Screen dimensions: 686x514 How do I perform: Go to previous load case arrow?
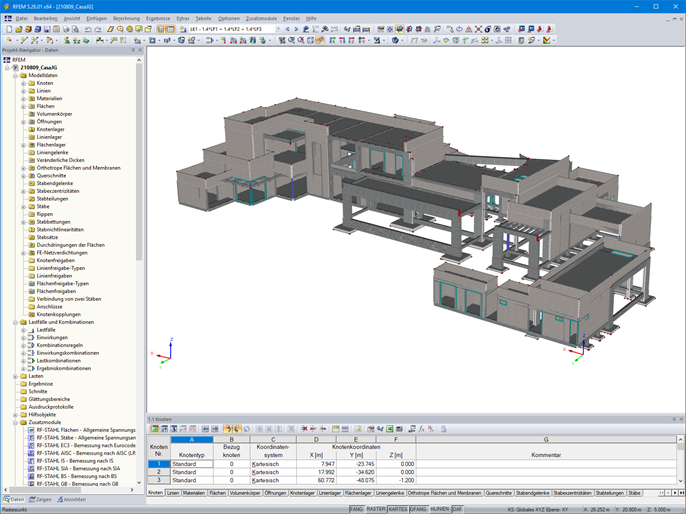[287, 29]
